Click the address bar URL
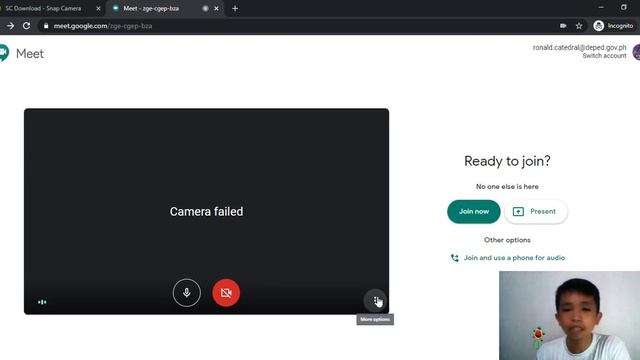 103,26
